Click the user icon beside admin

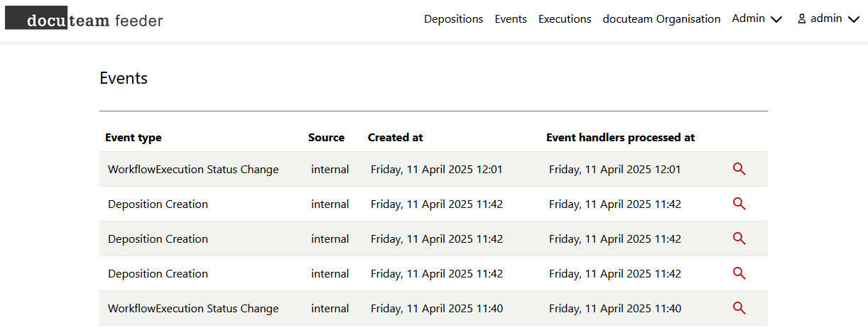pos(802,19)
